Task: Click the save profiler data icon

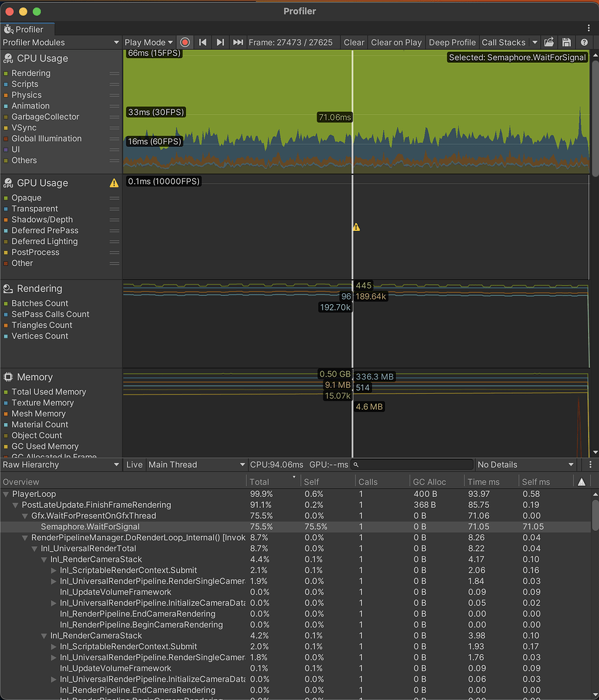Action: pos(567,42)
